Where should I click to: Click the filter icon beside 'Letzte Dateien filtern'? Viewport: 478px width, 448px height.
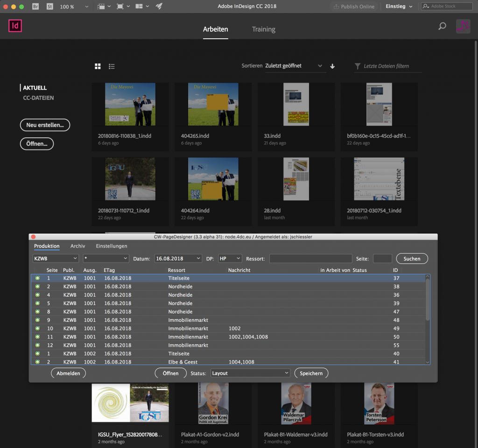tap(358, 66)
